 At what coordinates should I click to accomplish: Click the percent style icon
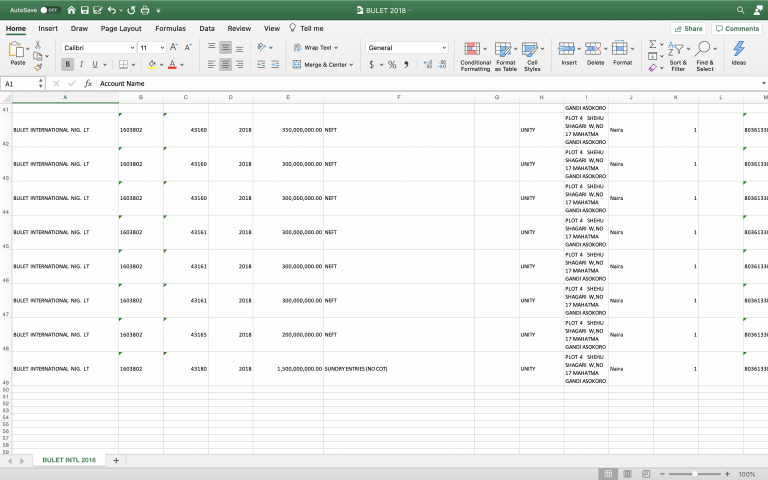(x=391, y=64)
